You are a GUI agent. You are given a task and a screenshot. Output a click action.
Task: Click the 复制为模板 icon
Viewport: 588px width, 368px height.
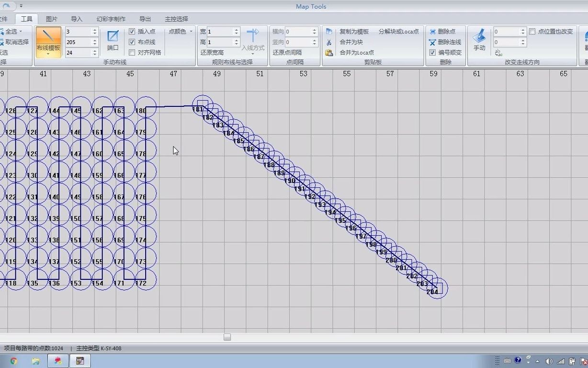[329, 31]
